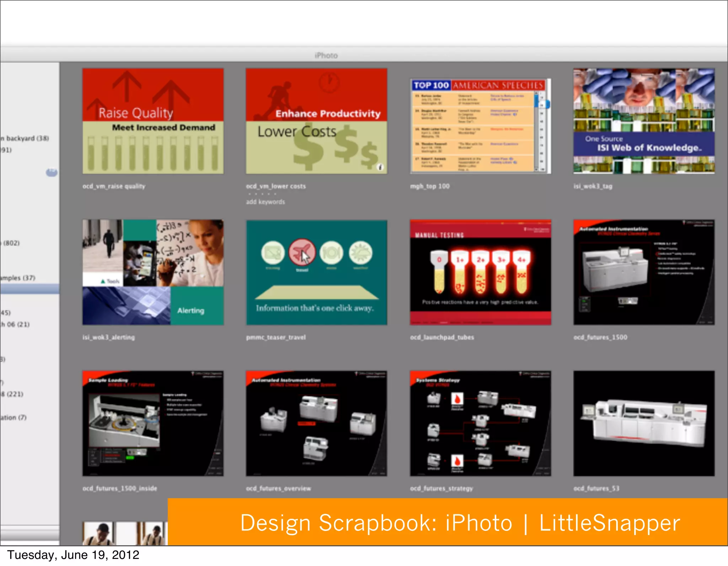Click the ocd_futures_53 title label
Screen dimensions: 728x566
tap(596, 489)
